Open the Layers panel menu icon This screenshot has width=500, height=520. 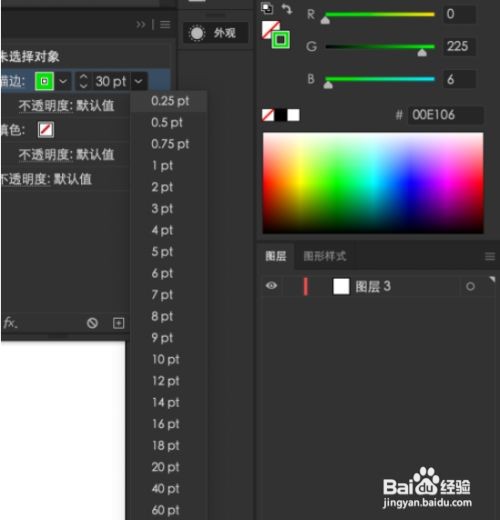pyautogui.click(x=490, y=256)
